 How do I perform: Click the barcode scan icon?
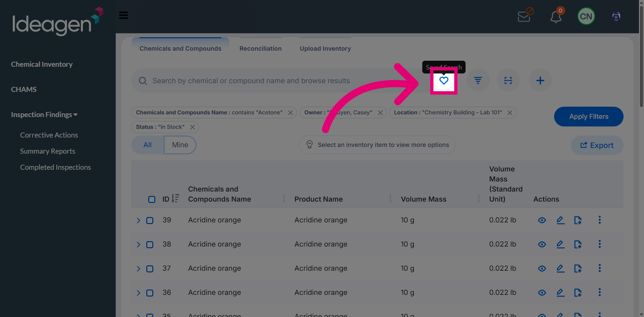[x=508, y=81]
